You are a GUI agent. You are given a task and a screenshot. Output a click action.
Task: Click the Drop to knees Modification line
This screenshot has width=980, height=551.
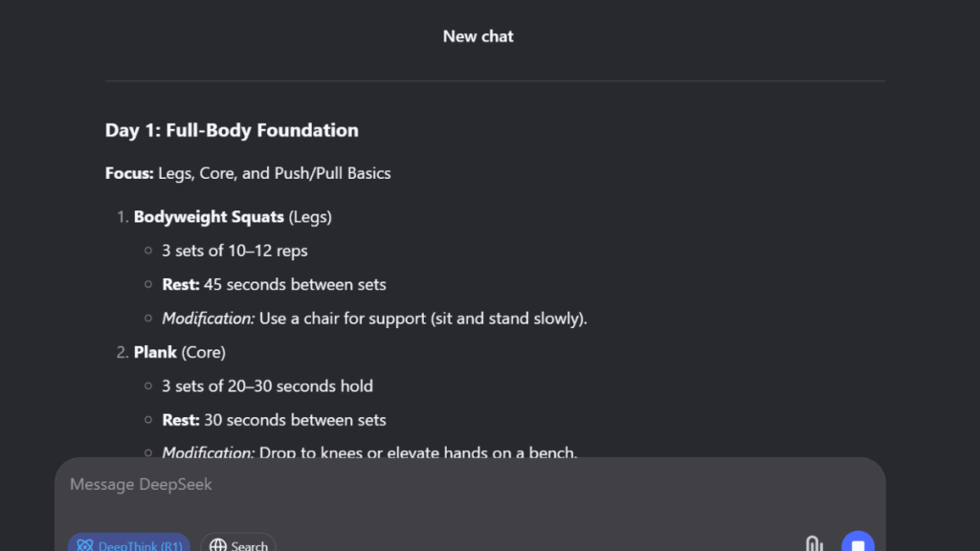tap(369, 452)
